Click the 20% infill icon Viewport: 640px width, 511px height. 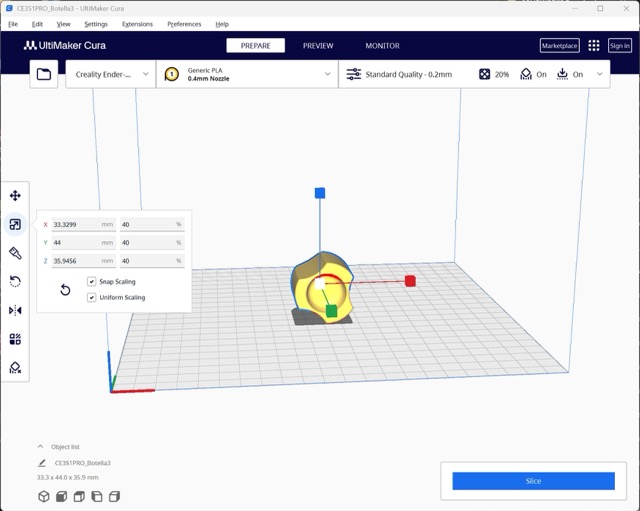pyautogui.click(x=484, y=74)
